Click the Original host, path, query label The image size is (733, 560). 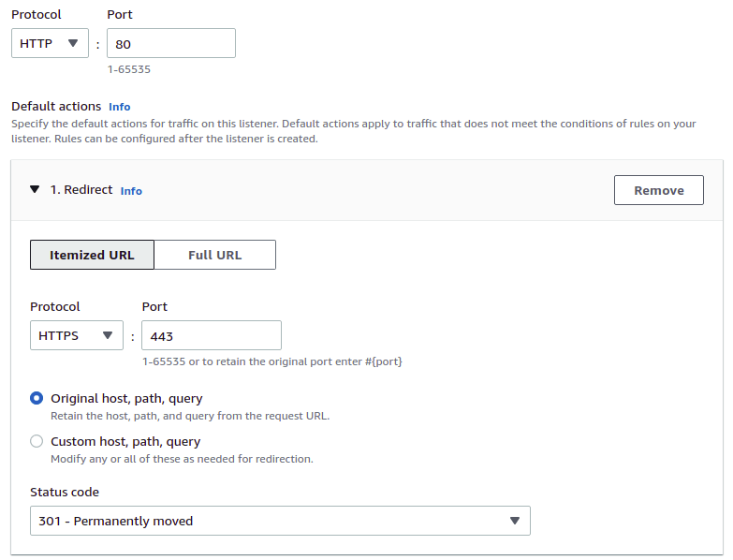pyautogui.click(x=126, y=398)
